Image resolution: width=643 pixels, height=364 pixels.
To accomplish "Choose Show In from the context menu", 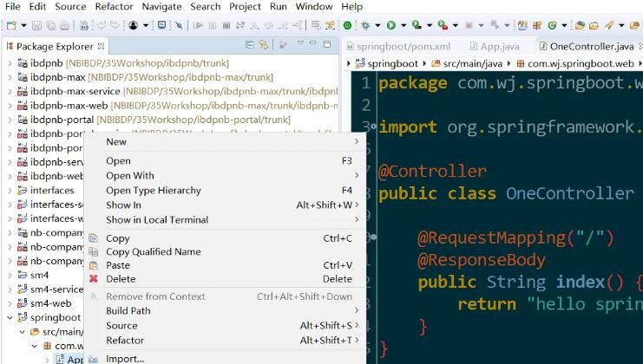I will click(x=225, y=205).
